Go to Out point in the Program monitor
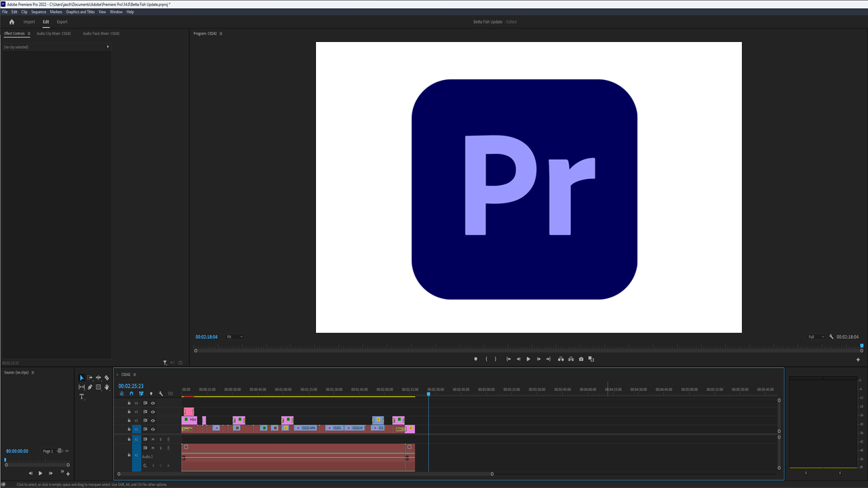 tap(549, 359)
